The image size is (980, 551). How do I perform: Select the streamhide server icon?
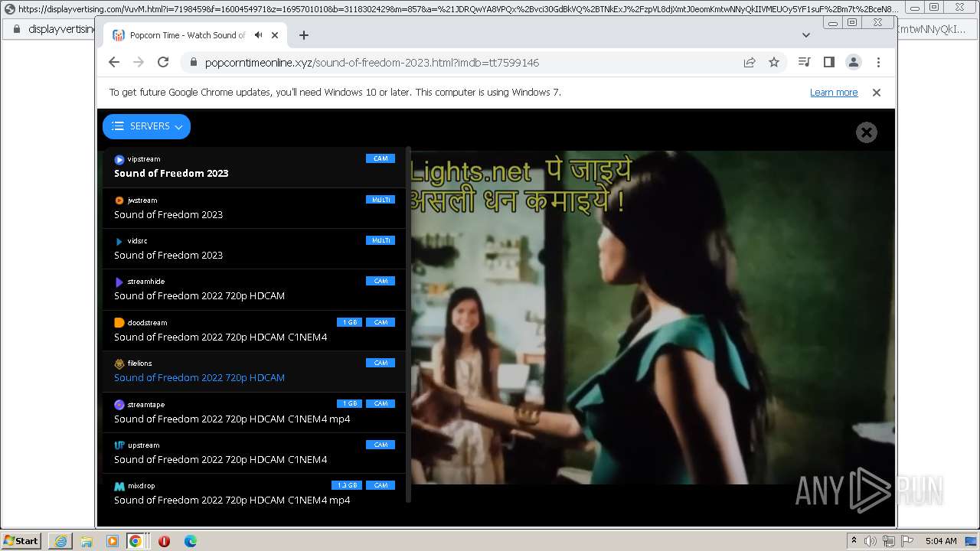(119, 282)
